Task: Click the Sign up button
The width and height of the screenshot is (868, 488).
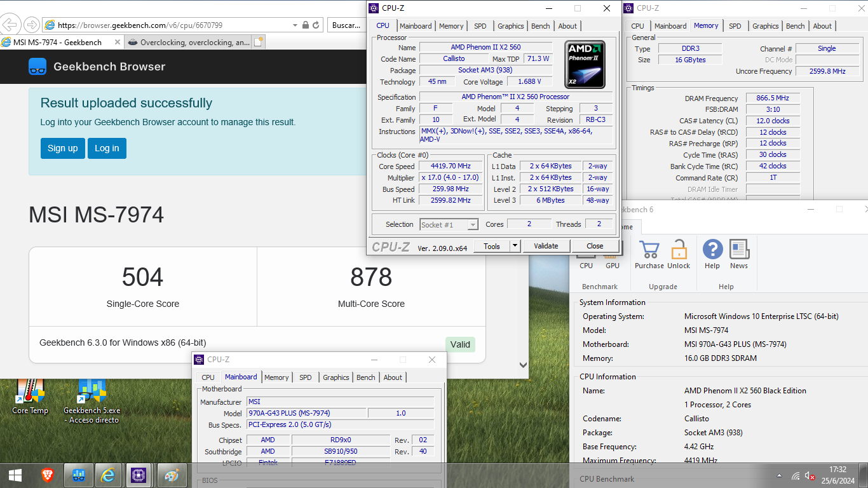Action: click(x=63, y=148)
